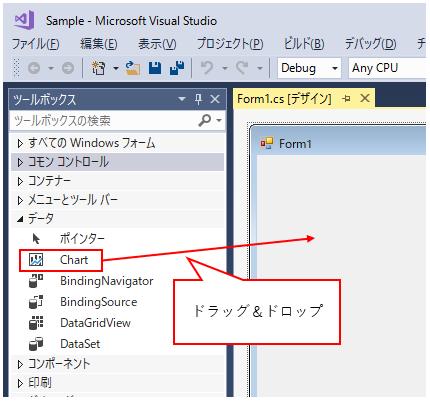Pin the Form1.cs design tab

click(x=347, y=99)
